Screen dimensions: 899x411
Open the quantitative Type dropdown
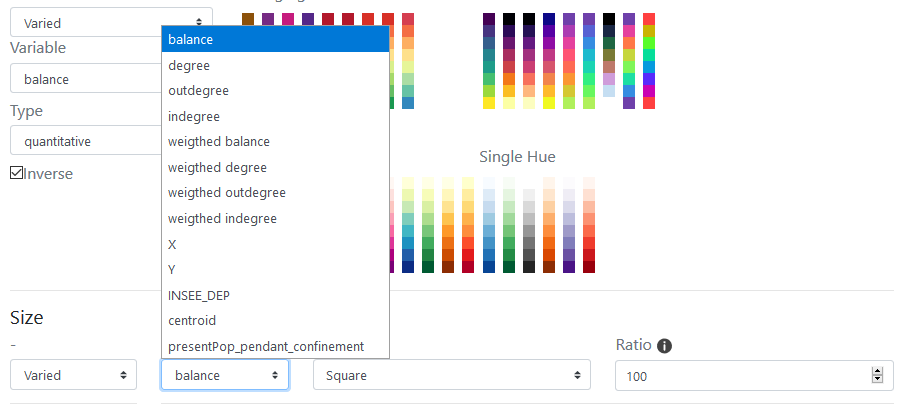[86, 141]
